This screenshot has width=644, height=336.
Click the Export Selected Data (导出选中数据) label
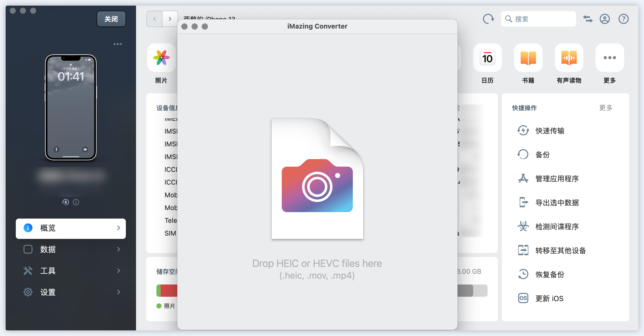[x=557, y=203]
